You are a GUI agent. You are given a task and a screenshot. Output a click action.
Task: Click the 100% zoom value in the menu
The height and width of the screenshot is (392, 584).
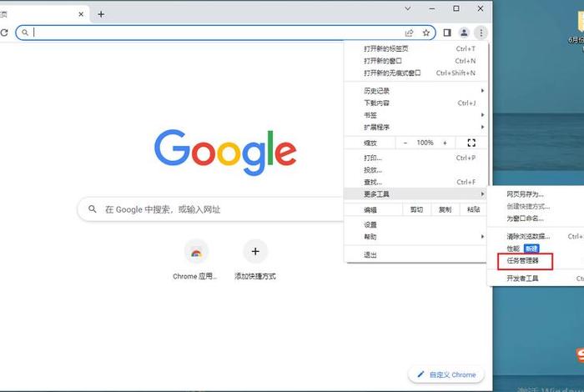coord(425,143)
